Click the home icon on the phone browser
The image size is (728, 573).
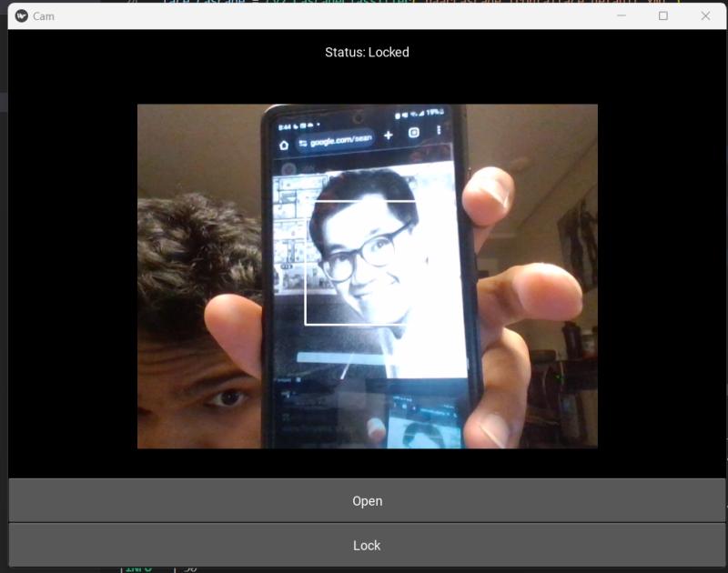(x=284, y=144)
